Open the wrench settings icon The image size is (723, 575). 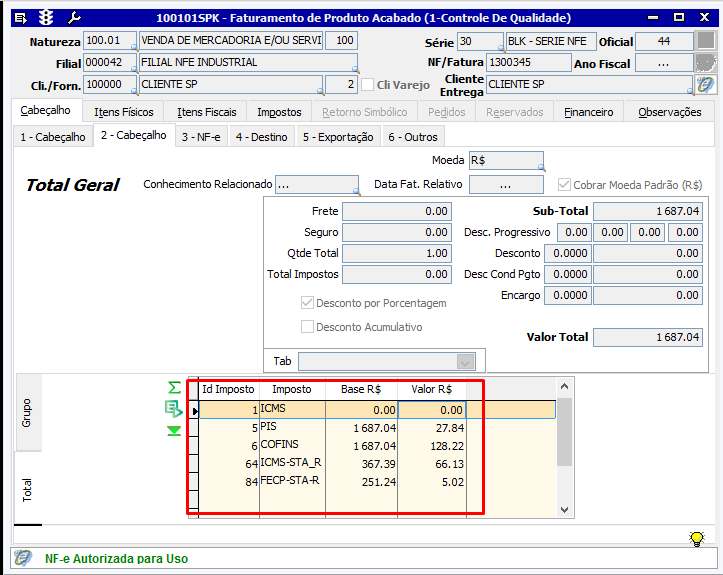tap(74, 18)
